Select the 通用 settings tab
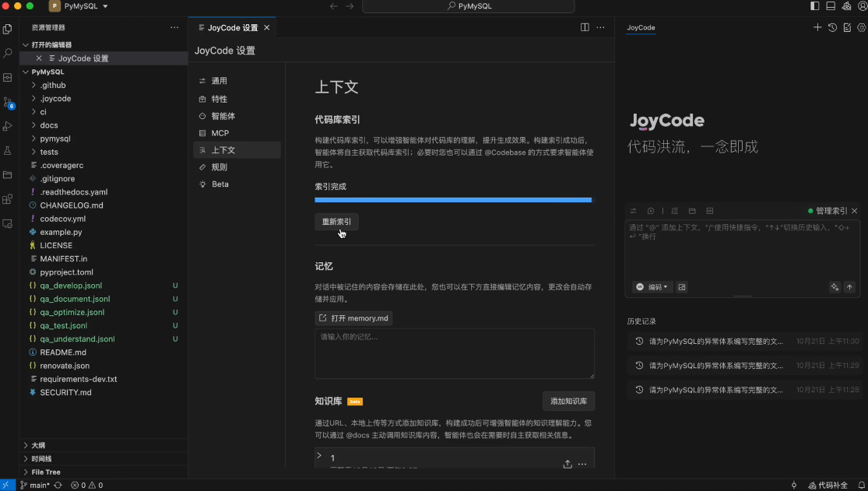Image resolution: width=868 pixels, height=491 pixels. (x=237, y=81)
